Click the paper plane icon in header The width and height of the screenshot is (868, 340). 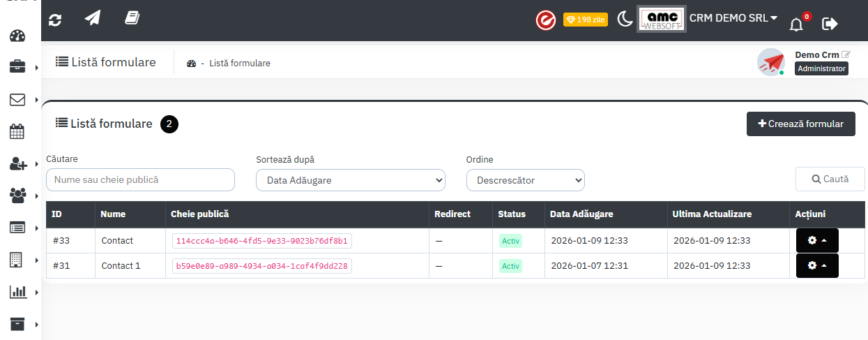pyautogui.click(x=93, y=19)
